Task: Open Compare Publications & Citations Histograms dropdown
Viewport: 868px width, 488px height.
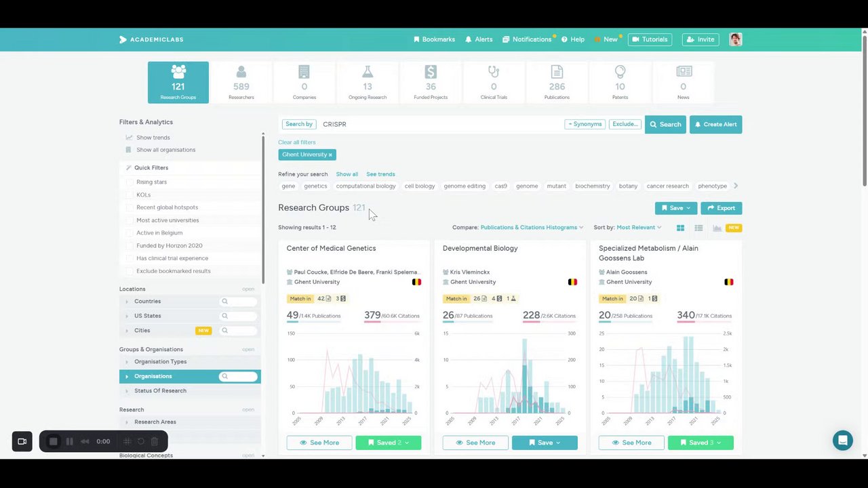Action: (x=532, y=228)
